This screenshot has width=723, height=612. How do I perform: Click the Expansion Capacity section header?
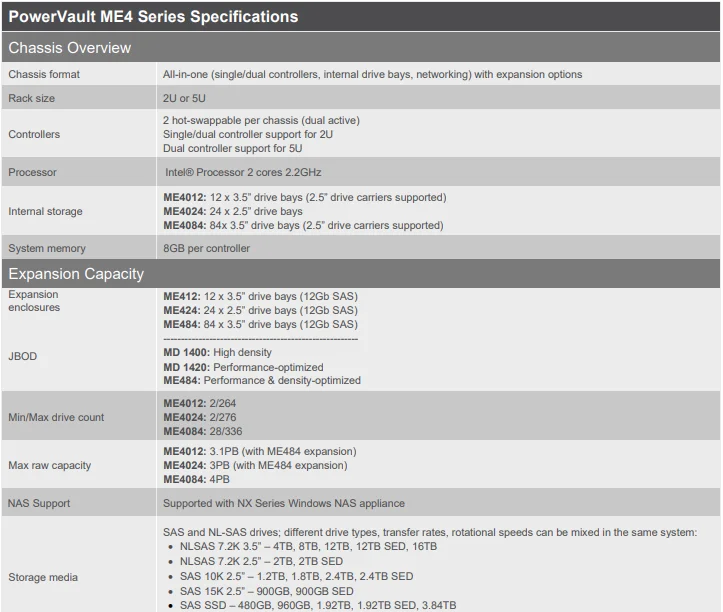[76, 274]
